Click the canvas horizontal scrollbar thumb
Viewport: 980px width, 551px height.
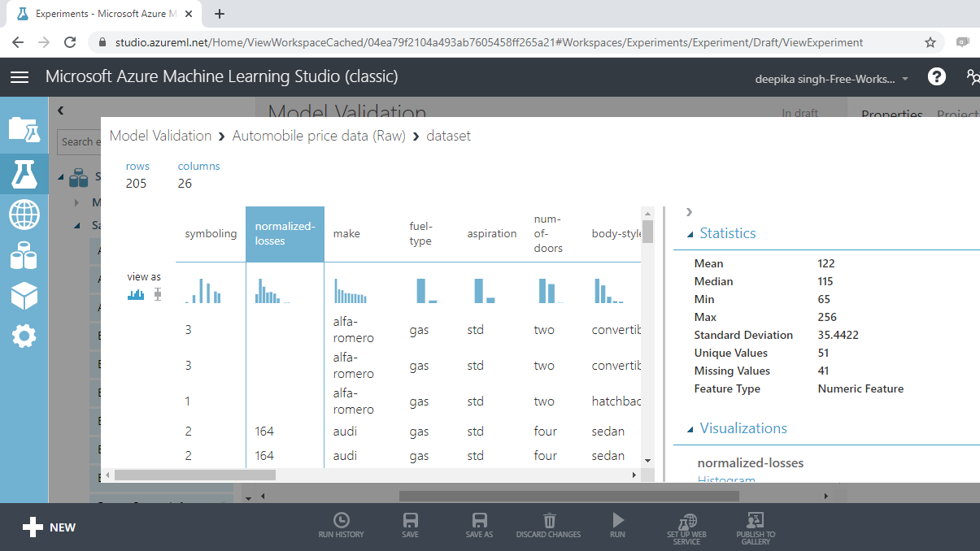tap(568, 495)
